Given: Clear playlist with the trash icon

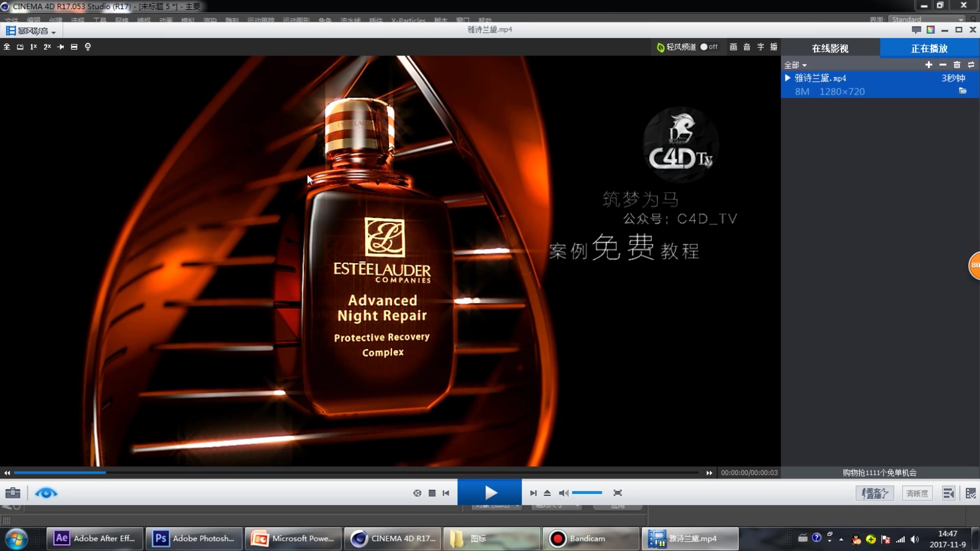Looking at the screenshot, I should tap(957, 65).
